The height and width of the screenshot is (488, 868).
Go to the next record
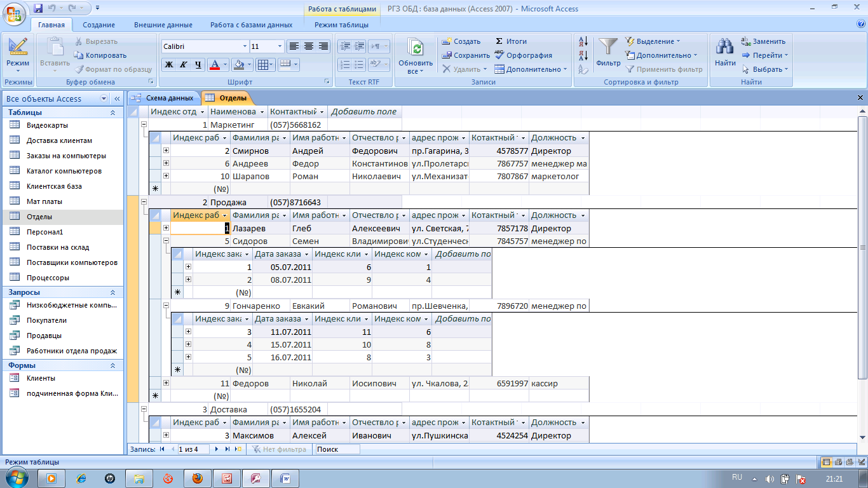217,449
